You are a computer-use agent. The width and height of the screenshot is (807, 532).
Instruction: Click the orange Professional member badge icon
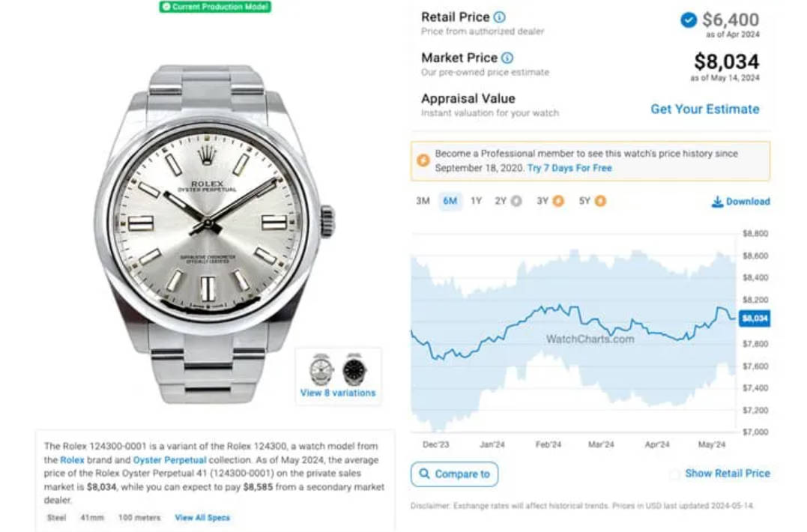point(423,160)
